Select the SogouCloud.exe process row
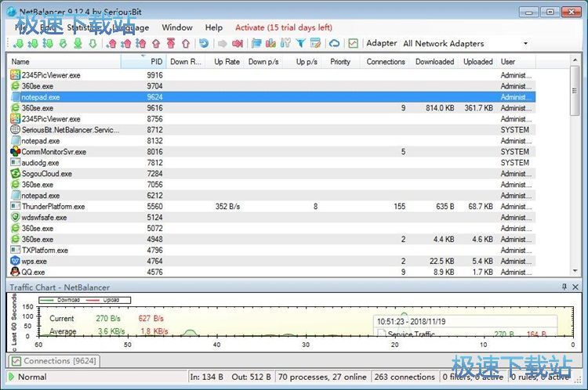Viewport: 588px width, 390px height. (272, 173)
